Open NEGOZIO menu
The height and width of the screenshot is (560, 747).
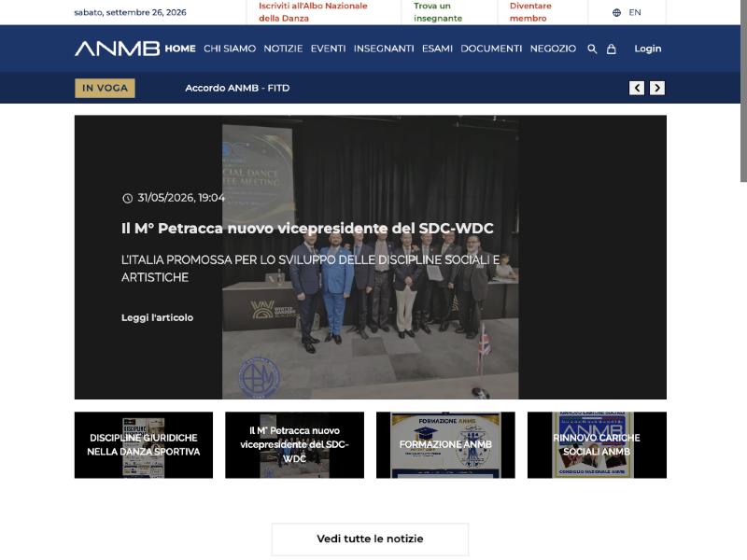553,49
